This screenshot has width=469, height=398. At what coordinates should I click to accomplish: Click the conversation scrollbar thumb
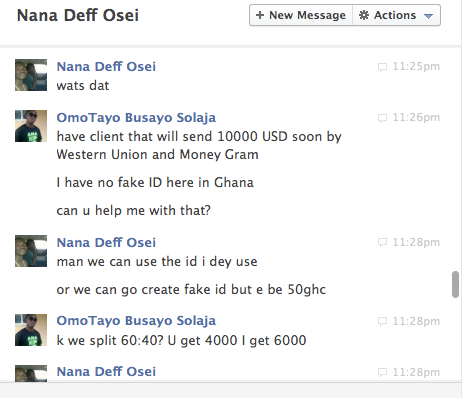click(455, 284)
